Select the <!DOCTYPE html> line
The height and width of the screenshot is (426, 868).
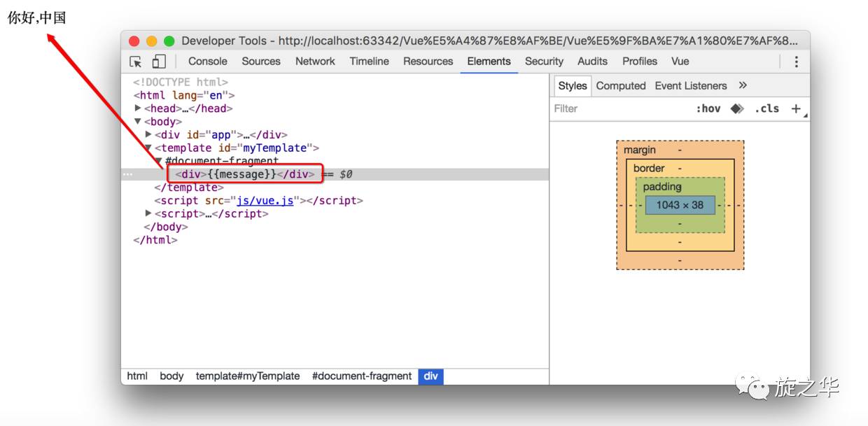(x=181, y=83)
